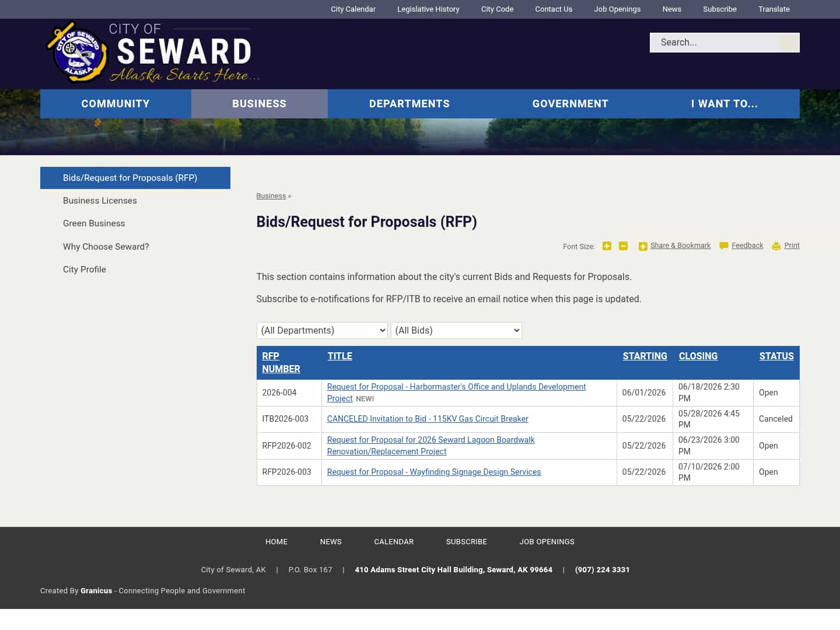Sort table by Status header
Viewport: 840px width, 630px height.
[776, 356]
